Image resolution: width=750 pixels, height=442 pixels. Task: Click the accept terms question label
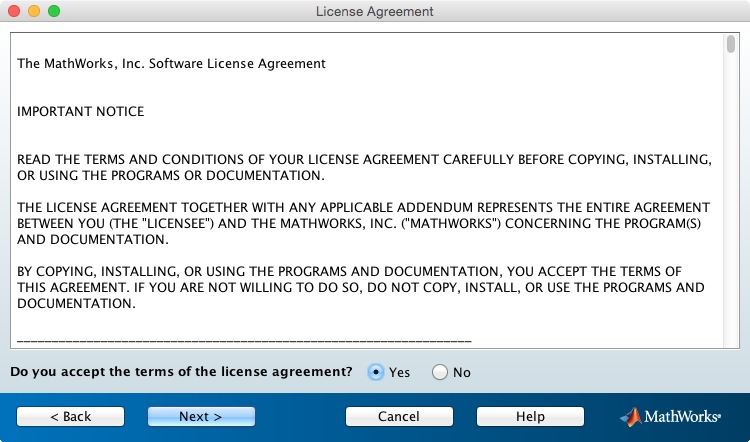click(x=181, y=372)
